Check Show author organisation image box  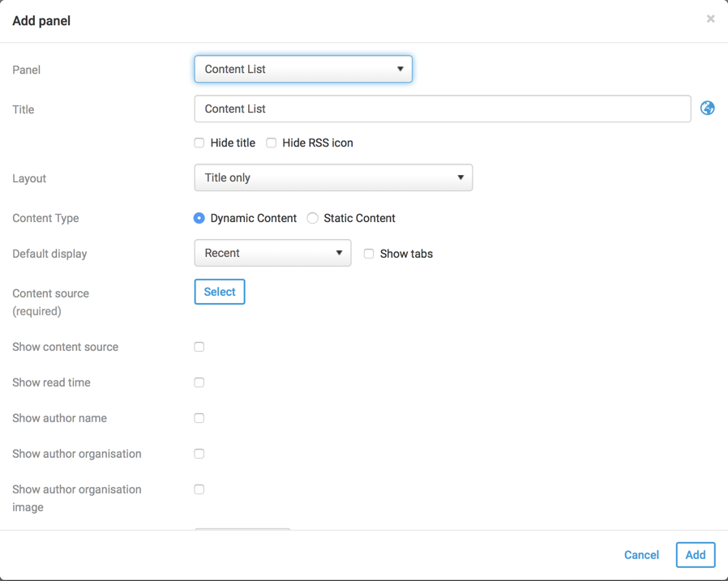pyautogui.click(x=199, y=489)
